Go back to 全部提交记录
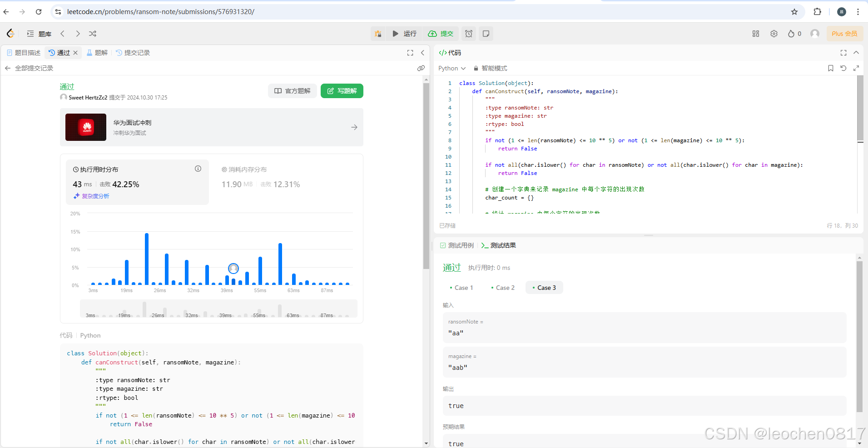The height and width of the screenshot is (448, 868). [x=29, y=68]
